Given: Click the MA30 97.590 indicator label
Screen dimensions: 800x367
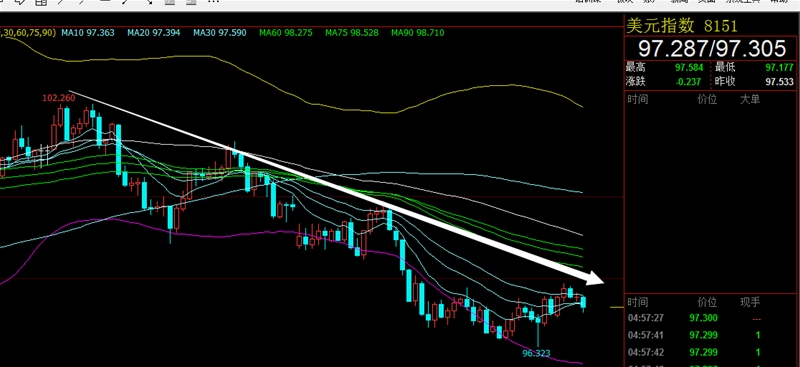Looking at the screenshot, I should point(219,33).
